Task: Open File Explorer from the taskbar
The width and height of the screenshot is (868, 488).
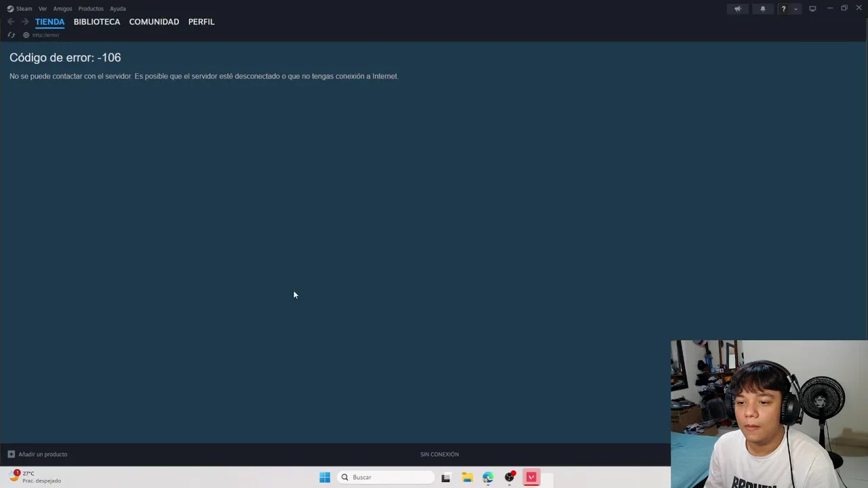Action: 467,477
